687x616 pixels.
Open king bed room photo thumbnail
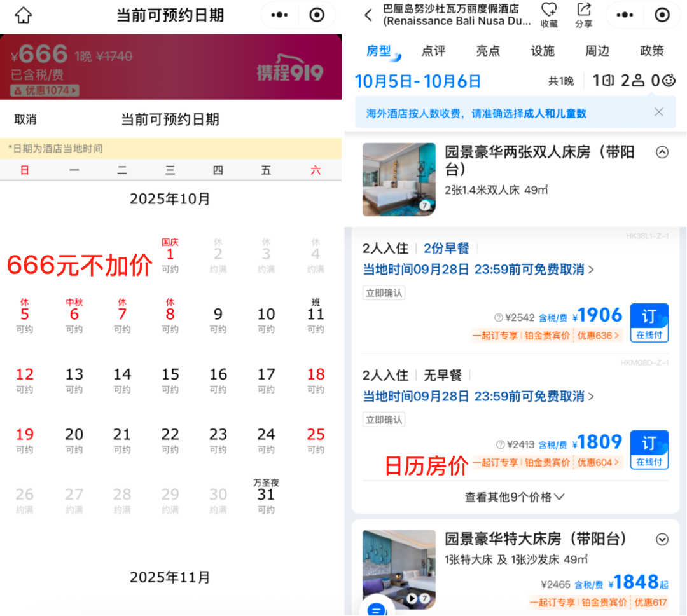coord(399,570)
